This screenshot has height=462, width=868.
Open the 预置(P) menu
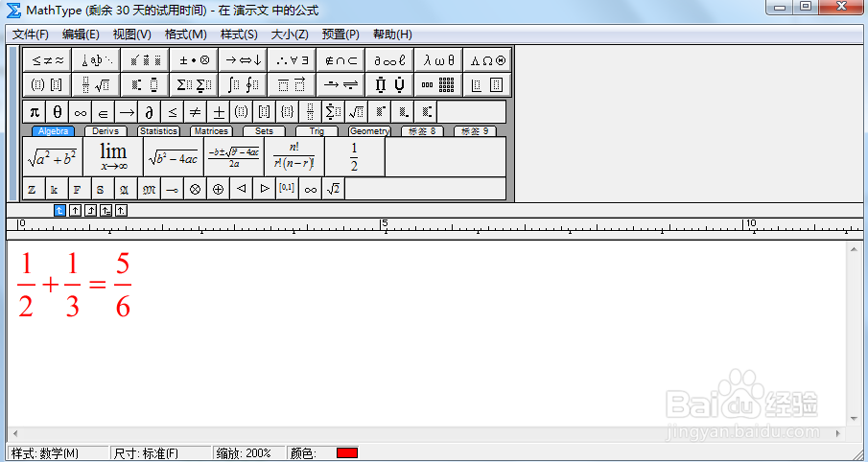[x=340, y=35]
